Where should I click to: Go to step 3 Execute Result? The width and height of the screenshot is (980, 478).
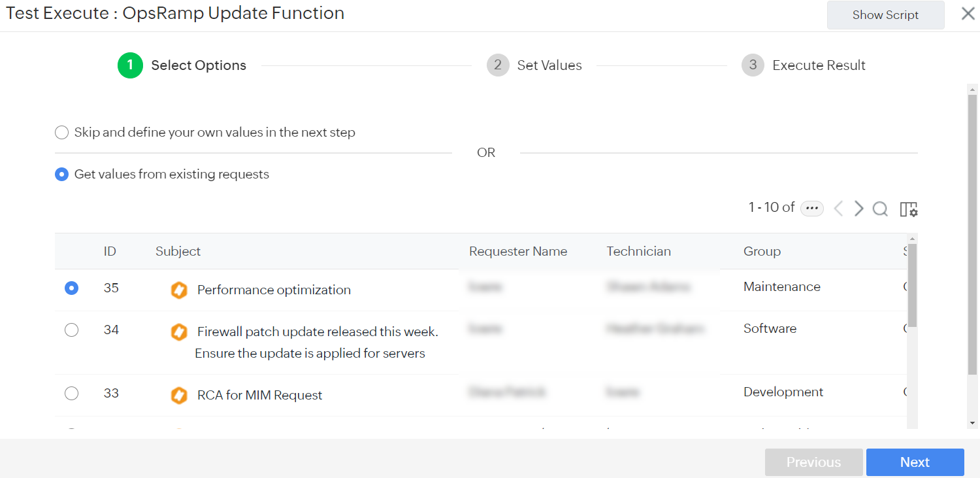(804, 65)
